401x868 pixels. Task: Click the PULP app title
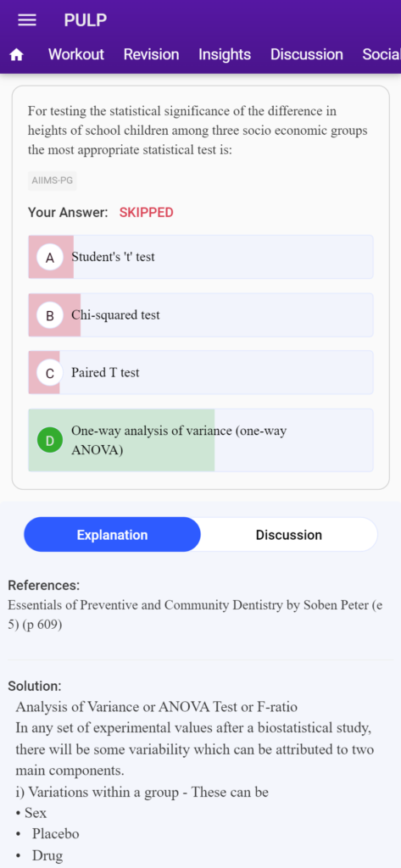(x=86, y=20)
